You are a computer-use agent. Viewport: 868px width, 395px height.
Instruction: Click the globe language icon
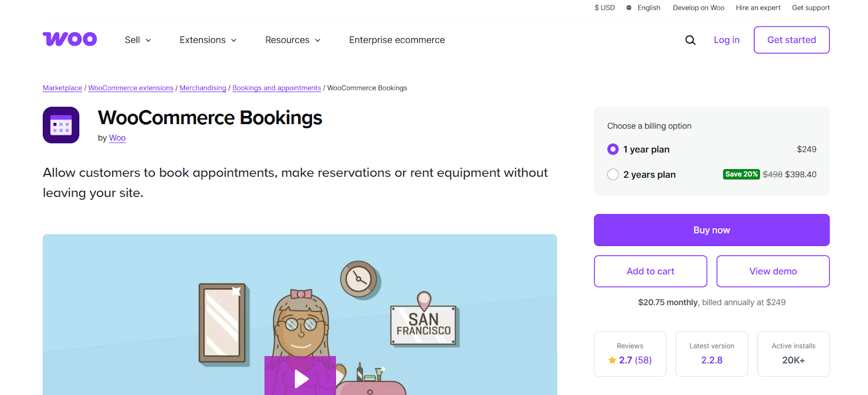click(x=629, y=8)
